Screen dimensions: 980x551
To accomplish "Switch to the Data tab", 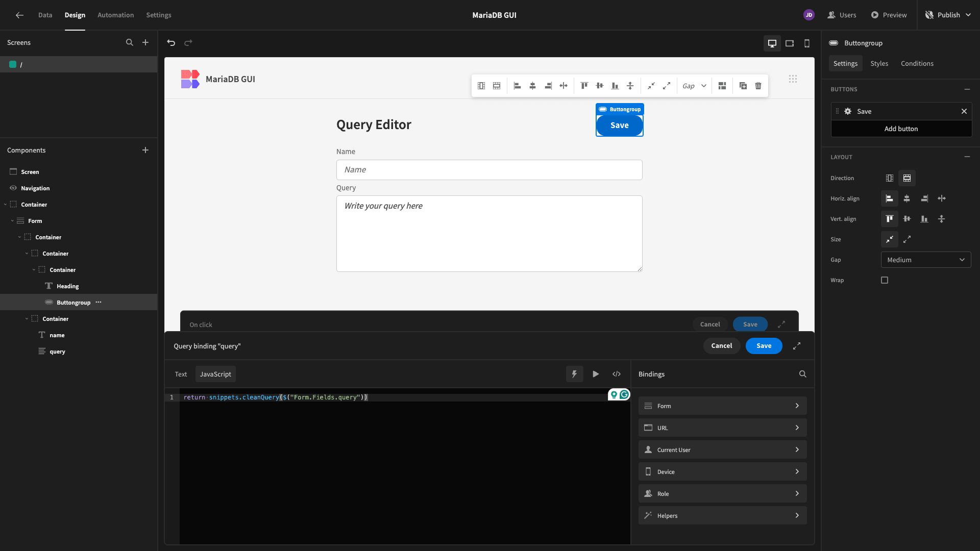I will pyautogui.click(x=45, y=15).
